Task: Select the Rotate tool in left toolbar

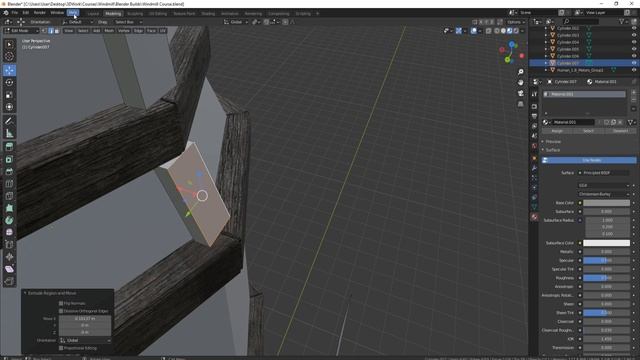Action: pos(9,82)
